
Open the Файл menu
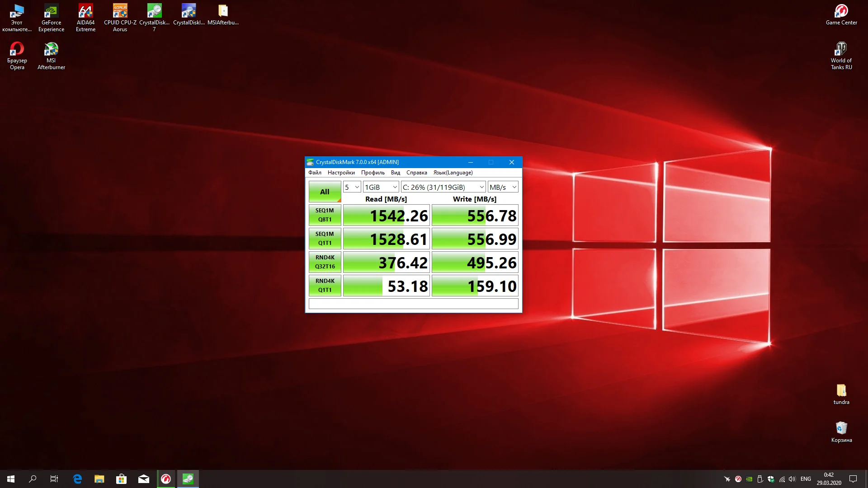(x=315, y=173)
